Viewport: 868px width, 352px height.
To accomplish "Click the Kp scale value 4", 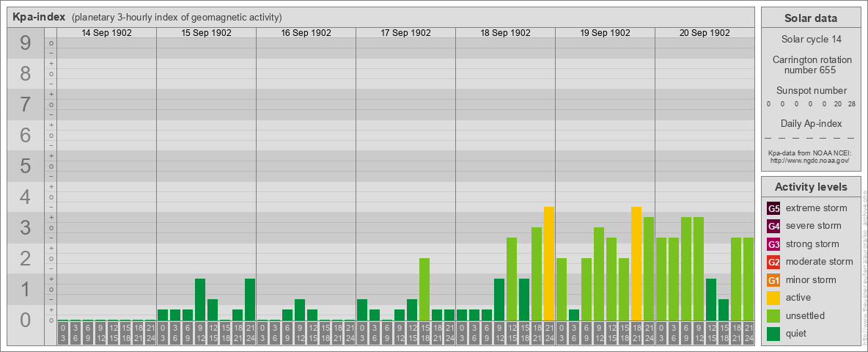I will [x=26, y=197].
